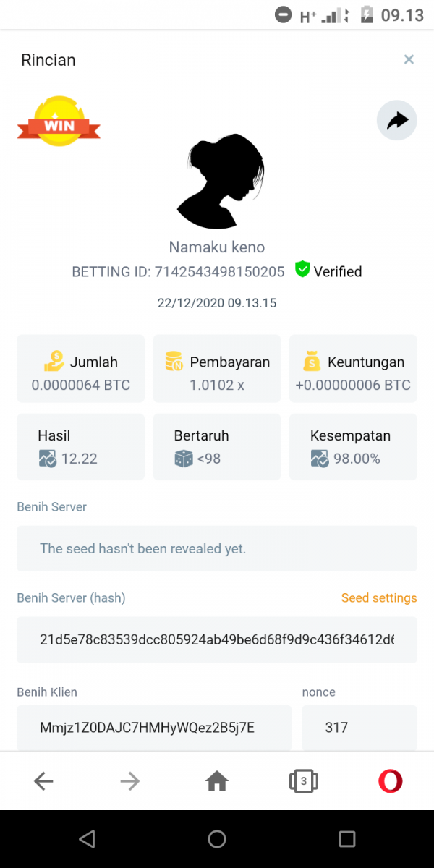The image size is (434, 868).
Task: Click the Hasil result icon
Action: (x=48, y=459)
